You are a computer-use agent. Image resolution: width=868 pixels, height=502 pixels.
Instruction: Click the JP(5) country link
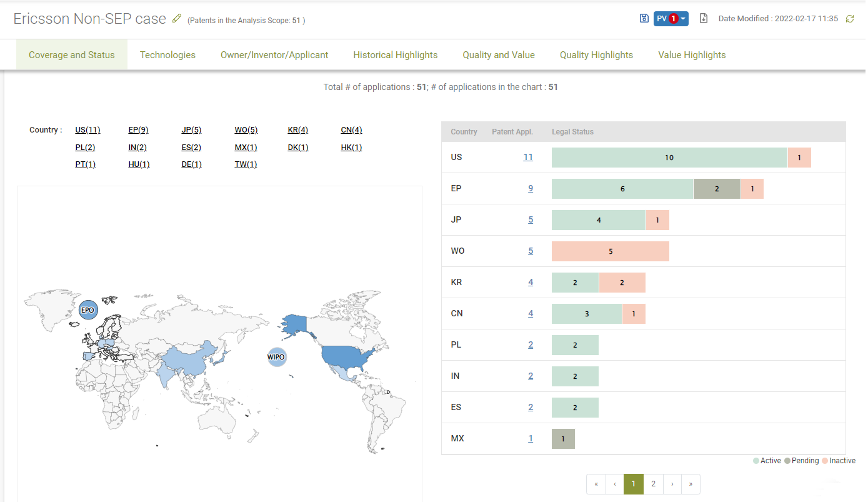click(x=191, y=130)
